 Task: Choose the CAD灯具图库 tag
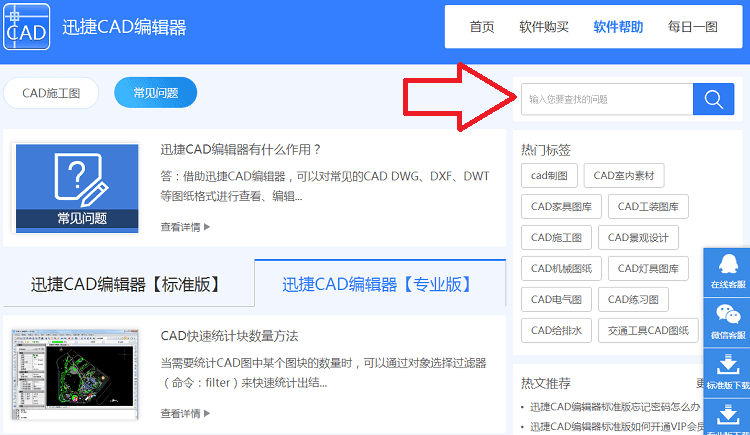648,268
